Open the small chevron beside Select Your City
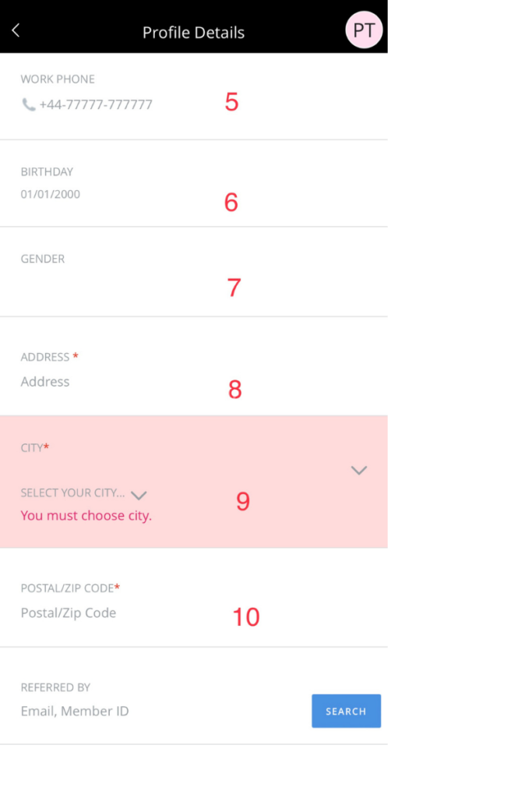This screenshot has width=532, height=798. (139, 495)
